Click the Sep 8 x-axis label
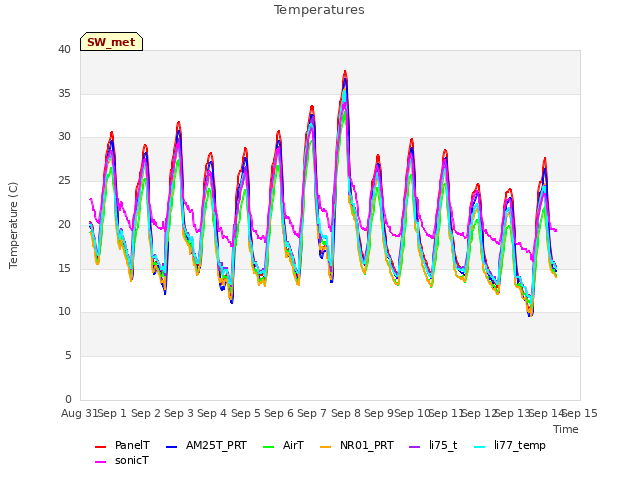640x480 pixels. click(x=346, y=413)
